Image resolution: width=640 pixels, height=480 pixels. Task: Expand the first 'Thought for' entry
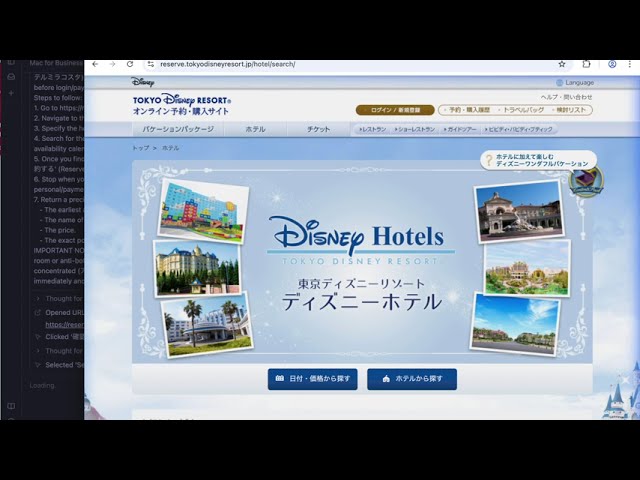click(64, 298)
